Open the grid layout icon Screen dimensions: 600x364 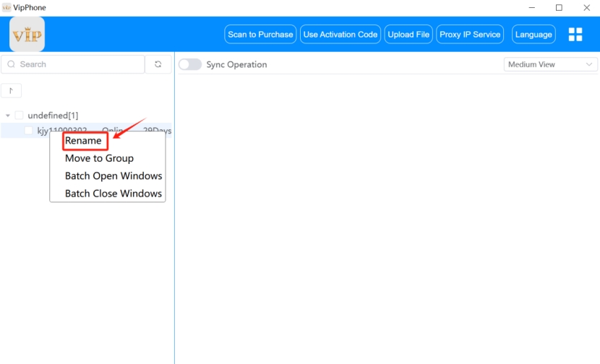coord(575,35)
